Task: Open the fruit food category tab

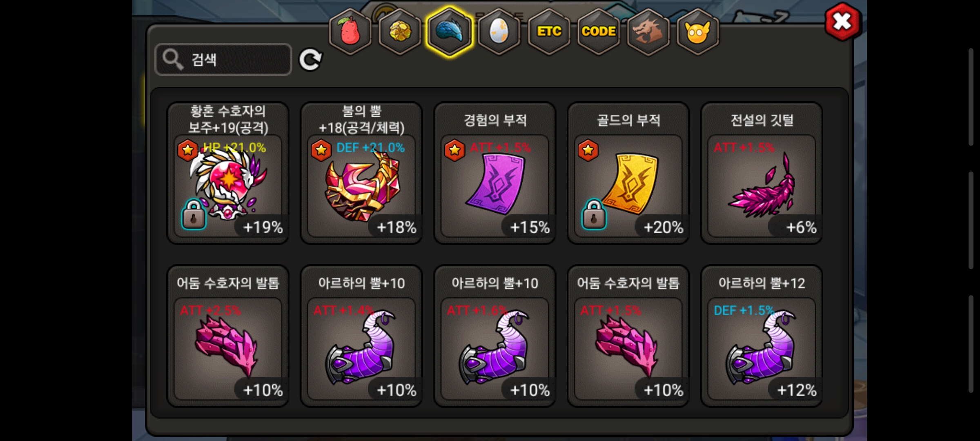Action: pos(350,31)
